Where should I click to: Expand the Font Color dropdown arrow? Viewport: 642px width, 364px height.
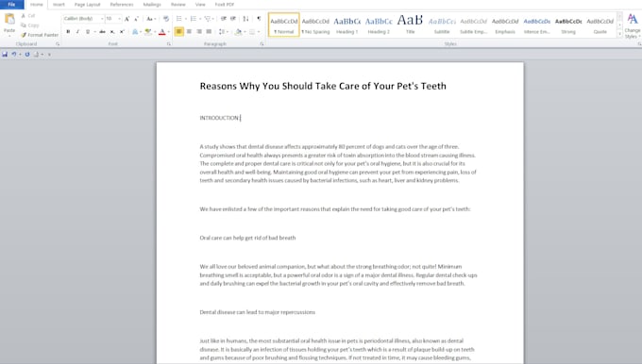pyautogui.click(x=169, y=31)
